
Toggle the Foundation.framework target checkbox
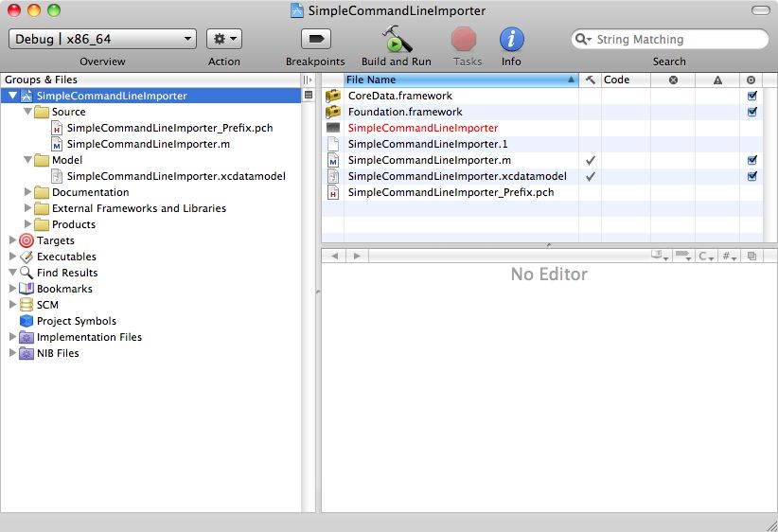(x=751, y=112)
